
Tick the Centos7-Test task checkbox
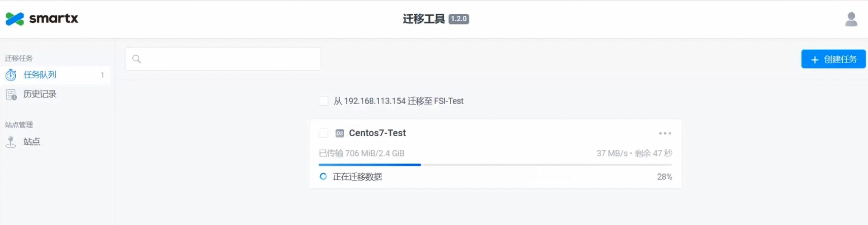323,133
